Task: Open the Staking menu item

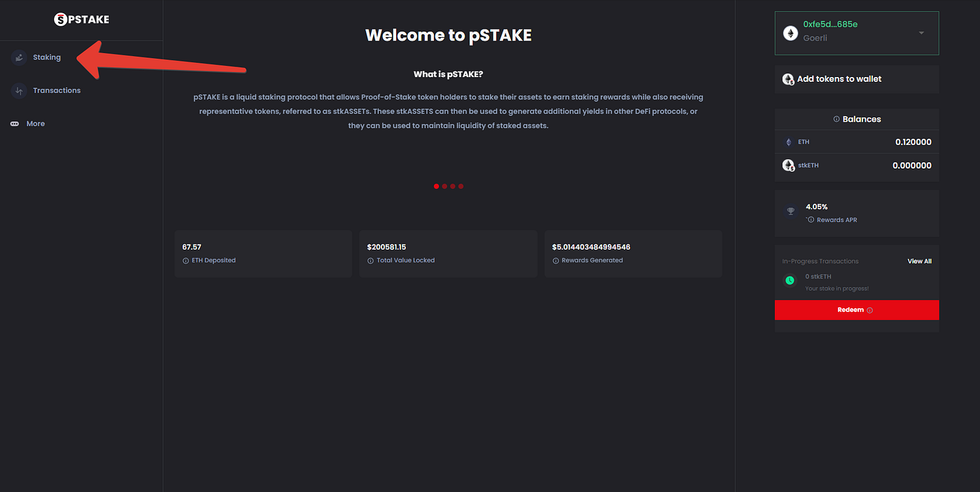Action: [47, 57]
